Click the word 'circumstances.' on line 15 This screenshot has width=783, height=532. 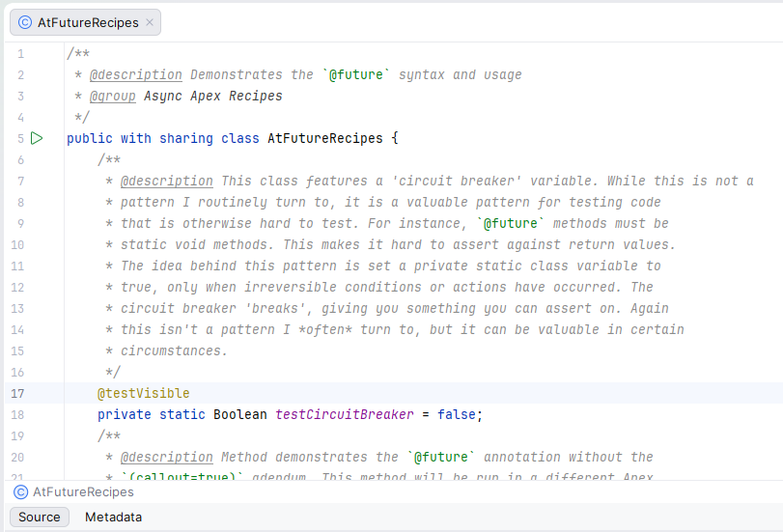pos(175,351)
